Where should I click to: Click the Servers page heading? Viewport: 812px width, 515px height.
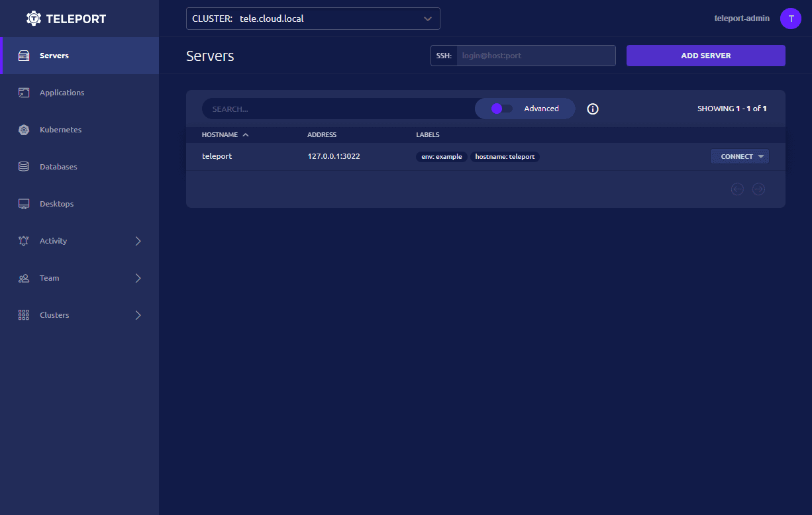coord(210,56)
